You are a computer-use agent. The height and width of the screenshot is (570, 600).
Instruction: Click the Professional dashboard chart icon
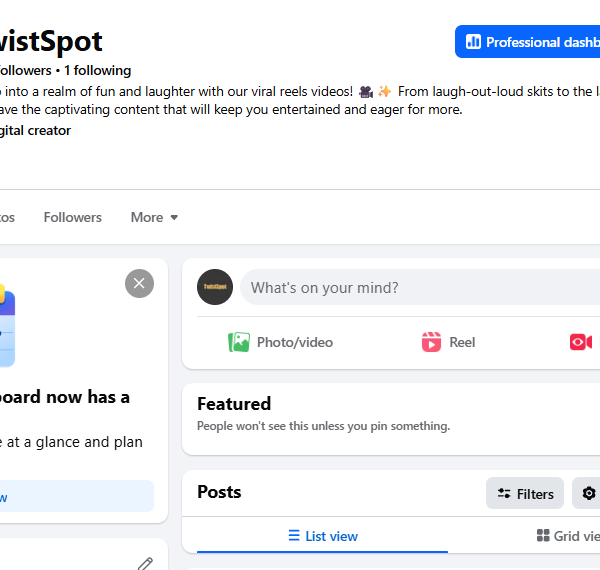[473, 42]
